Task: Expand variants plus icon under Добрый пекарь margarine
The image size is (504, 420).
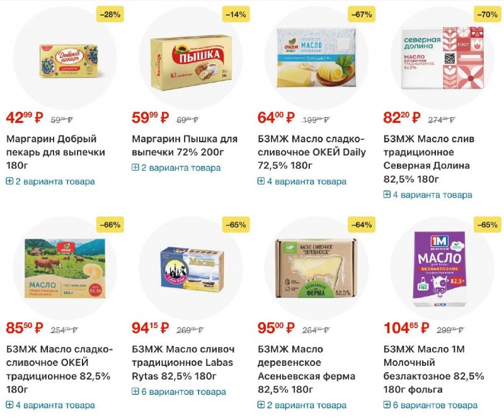Action: tap(9, 181)
